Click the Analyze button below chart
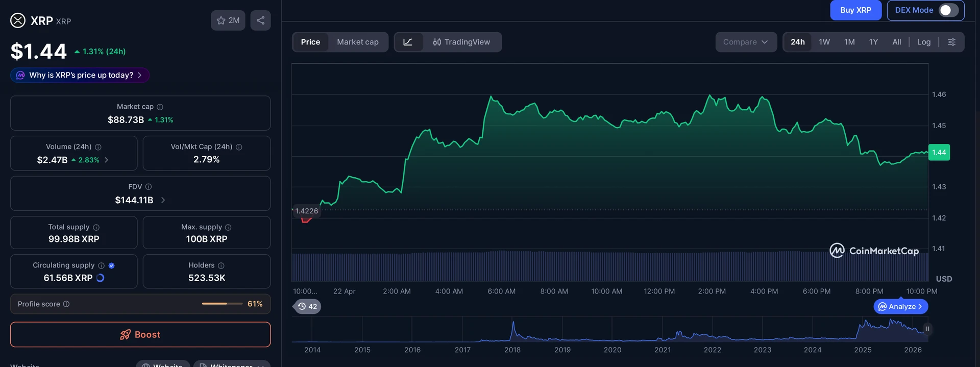The height and width of the screenshot is (367, 980). (x=901, y=306)
